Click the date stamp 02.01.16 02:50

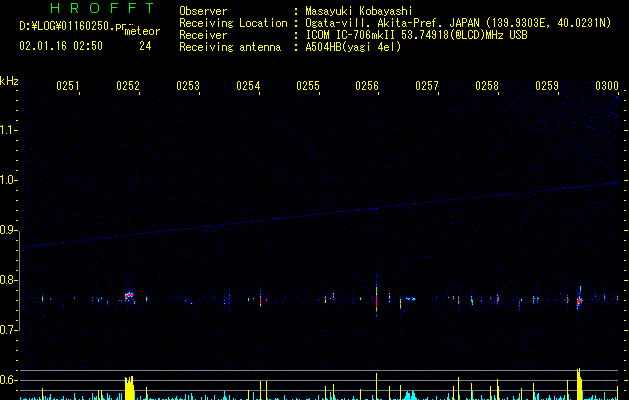click(61, 46)
